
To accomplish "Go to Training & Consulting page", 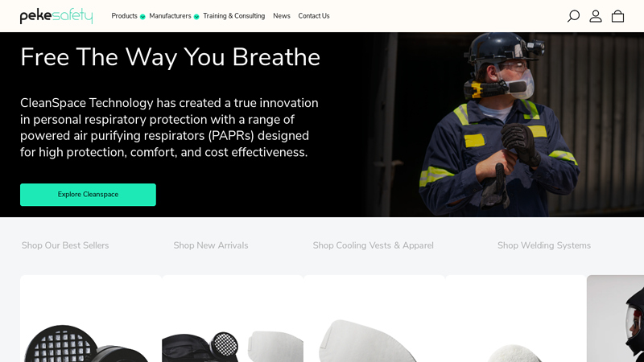I will [233, 16].
